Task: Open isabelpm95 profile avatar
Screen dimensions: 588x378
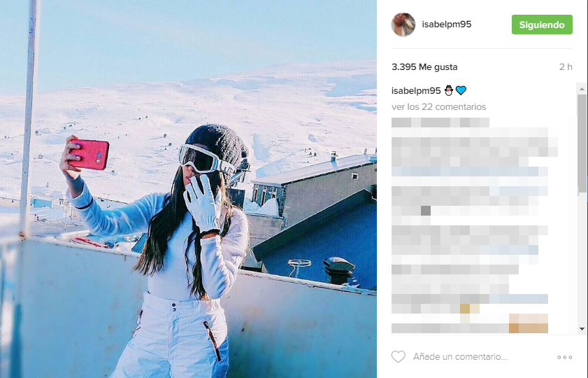Action: [x=403, y=24]
